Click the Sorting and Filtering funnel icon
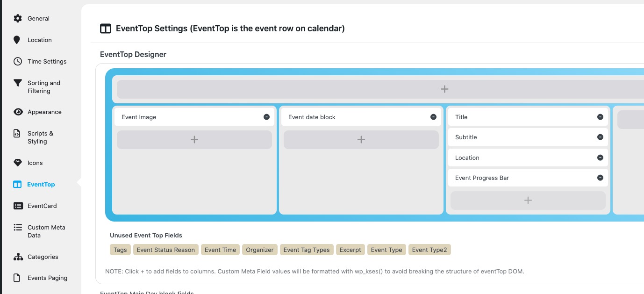The image size is (644, 294). (x=18, y=83)
